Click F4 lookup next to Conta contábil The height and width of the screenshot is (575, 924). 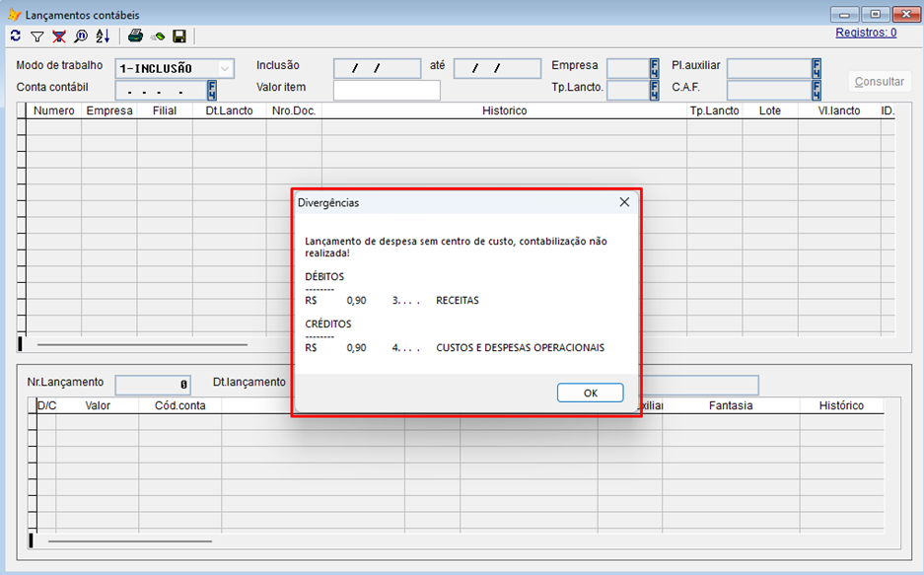pyautogui.click(x=212, y=91)
